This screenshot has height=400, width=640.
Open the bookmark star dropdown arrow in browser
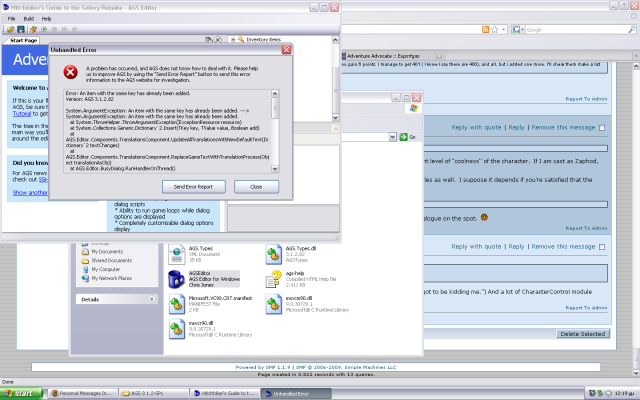click(x=503, y=29)
